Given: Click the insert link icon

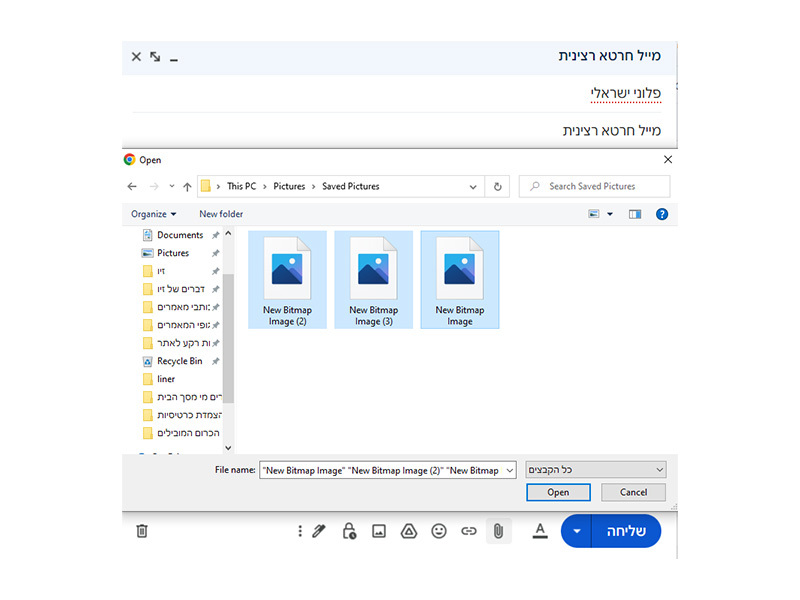Looking at the screenshot, I should (x=468, y=531).
